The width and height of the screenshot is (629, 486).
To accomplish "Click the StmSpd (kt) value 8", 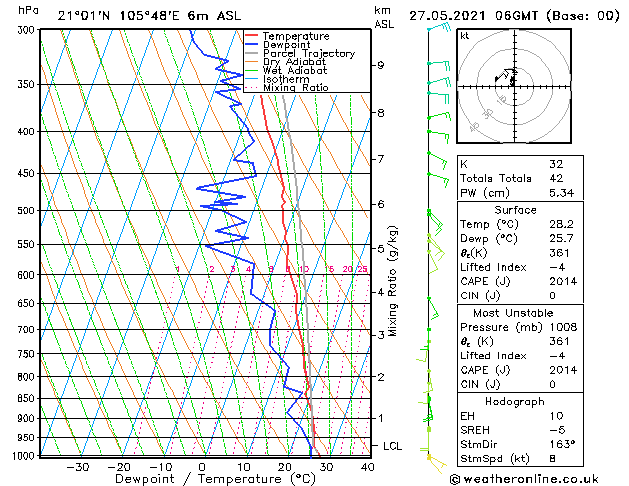I will point(552,458).
